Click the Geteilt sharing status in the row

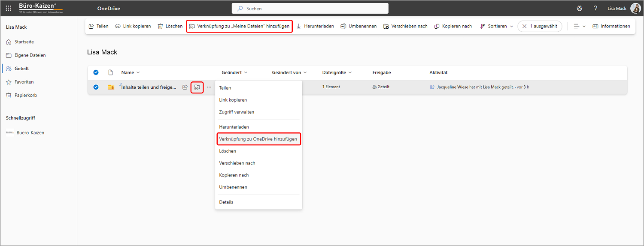coord(381,87)
